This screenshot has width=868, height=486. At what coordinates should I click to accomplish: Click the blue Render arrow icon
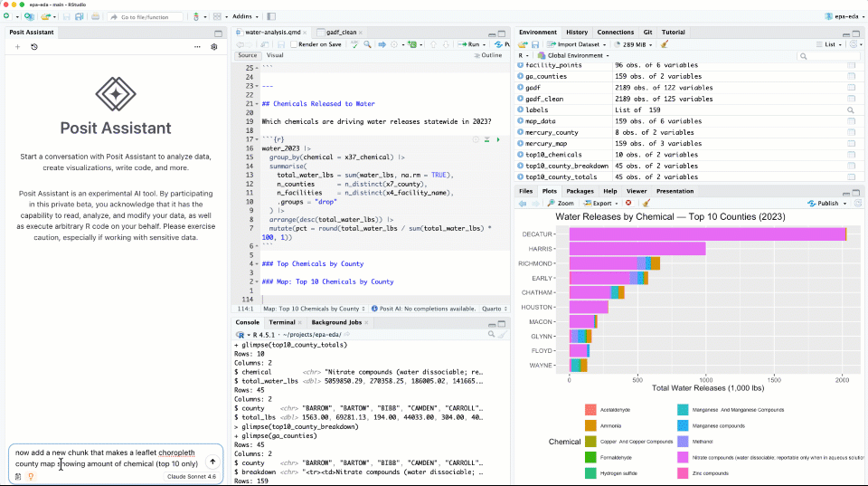382,44
